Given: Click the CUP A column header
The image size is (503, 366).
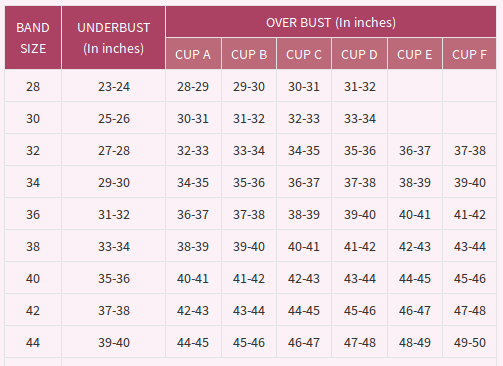Looking at the screenshot, I should click(193, 54).
